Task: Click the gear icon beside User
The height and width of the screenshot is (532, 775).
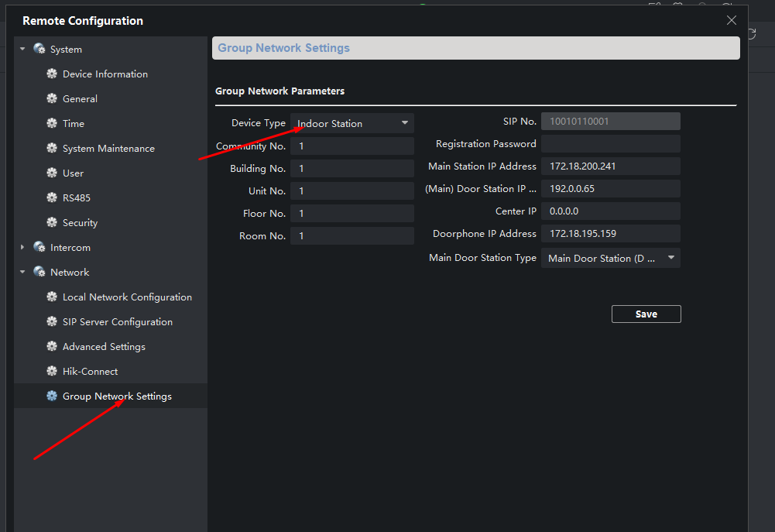Action: pos(52,173)
